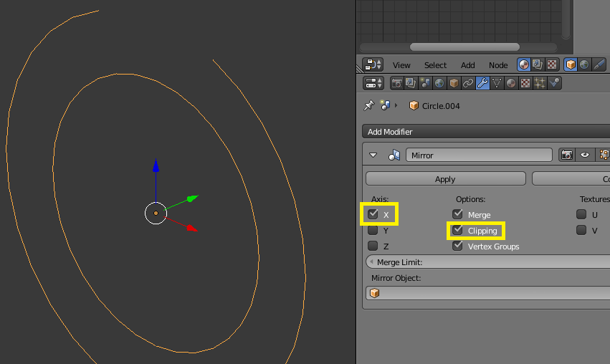The image size is (610, 364).
Task: Open the Select menu in node editor
Action: 435,65
